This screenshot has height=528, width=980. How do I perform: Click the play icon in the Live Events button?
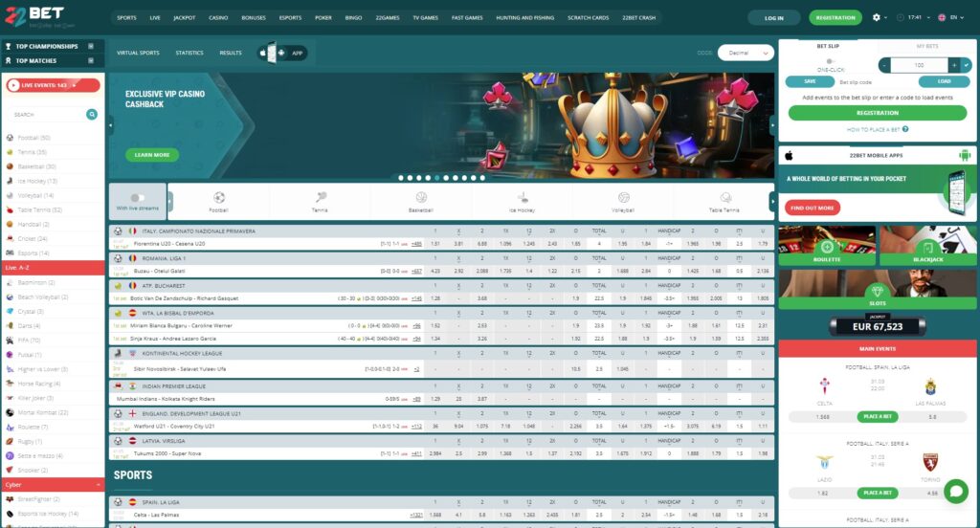[13, 85]
